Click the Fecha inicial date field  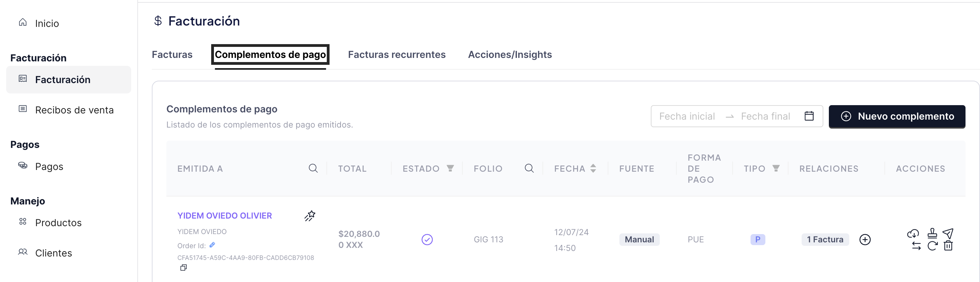687,116
